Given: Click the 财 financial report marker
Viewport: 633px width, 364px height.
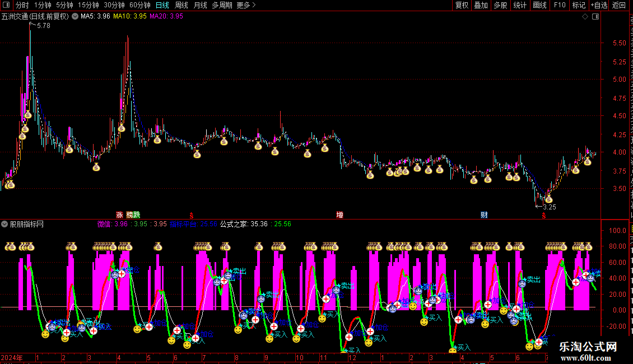Looking at the screenshot, I should click(484, 214).
